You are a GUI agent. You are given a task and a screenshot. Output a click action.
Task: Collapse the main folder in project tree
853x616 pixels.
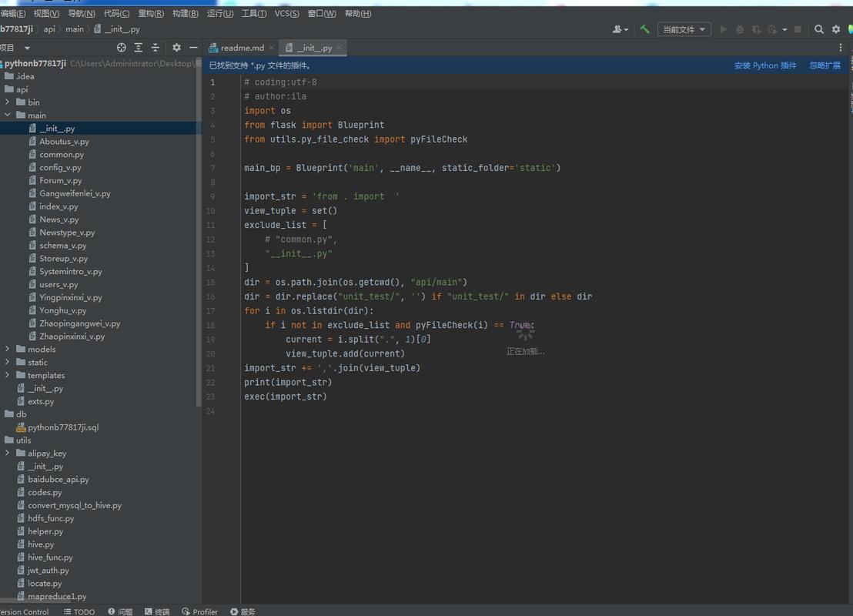pos(8,115)
